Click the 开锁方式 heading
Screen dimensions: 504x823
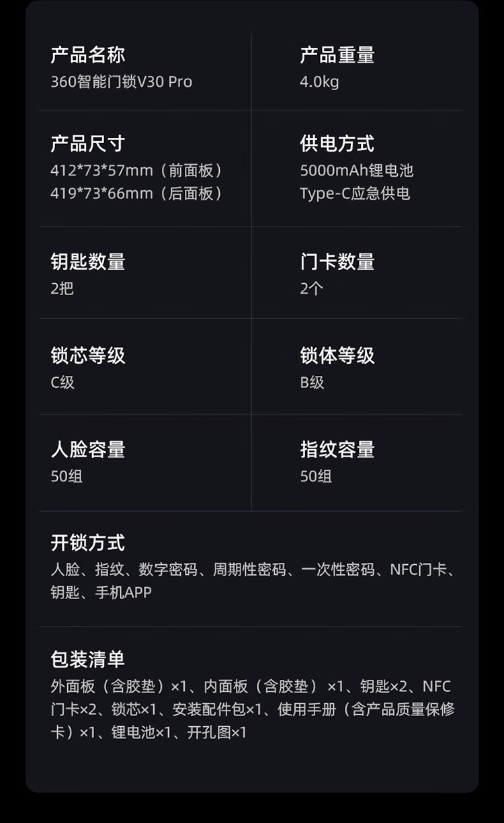[87, 543]
